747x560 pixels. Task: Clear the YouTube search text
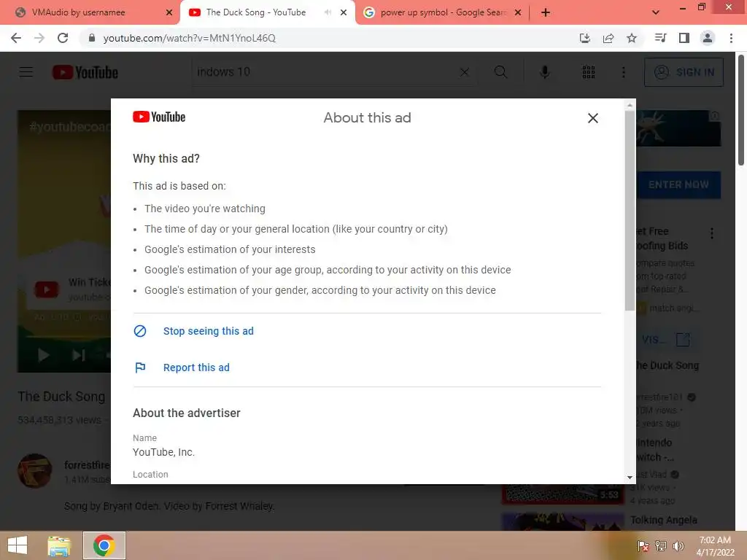pos(465,72)
